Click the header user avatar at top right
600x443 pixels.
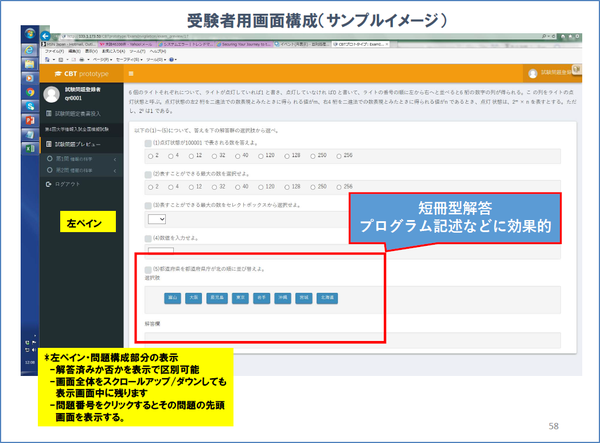click(533, 73)
